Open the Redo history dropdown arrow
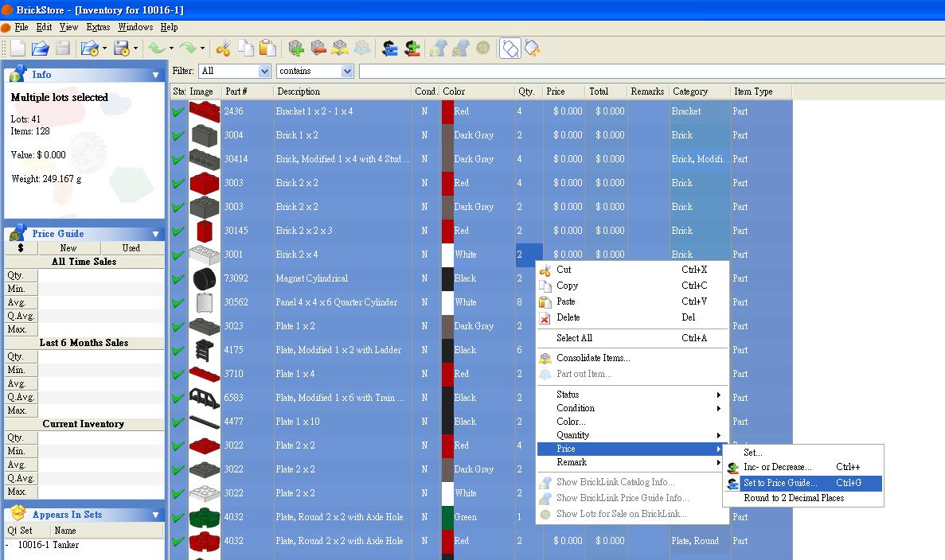This screenshot has width=945, height=560. [202, 49]
